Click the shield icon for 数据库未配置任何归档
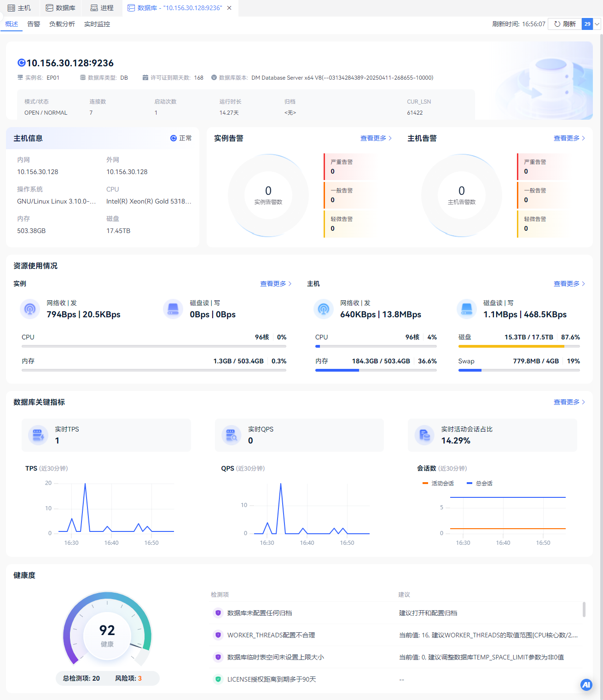The height and width of the screenshot is (700, 603). [218, 613]
